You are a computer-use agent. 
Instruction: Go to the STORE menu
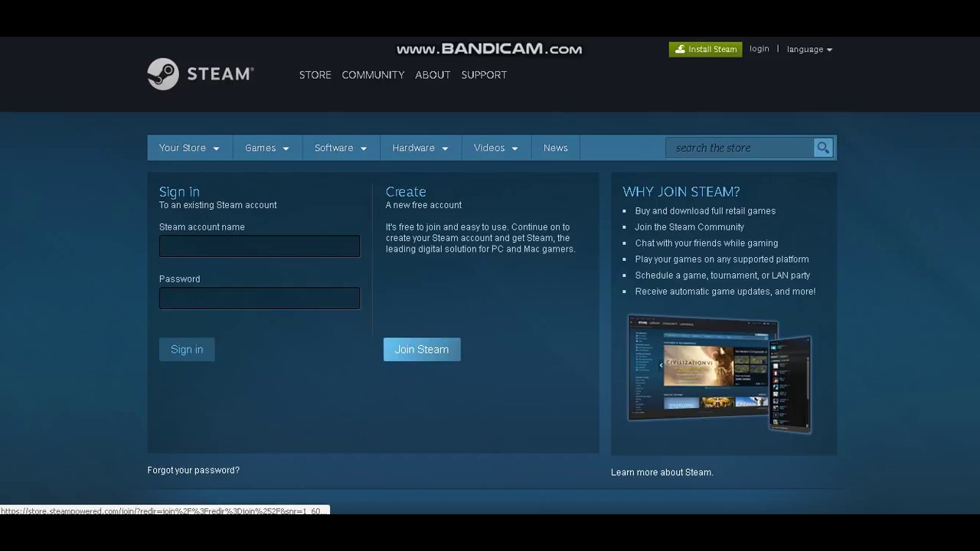(x=315, y=75)
